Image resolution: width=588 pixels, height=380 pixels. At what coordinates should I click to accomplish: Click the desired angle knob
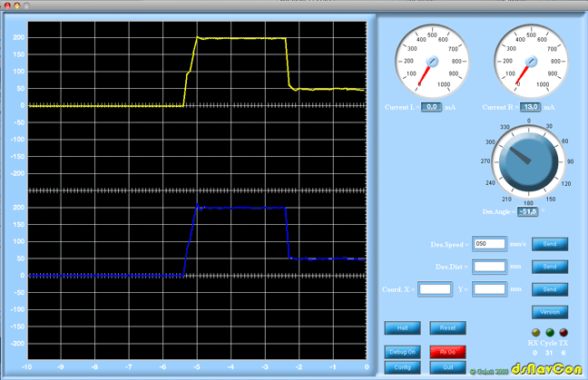tap(529, 162)
